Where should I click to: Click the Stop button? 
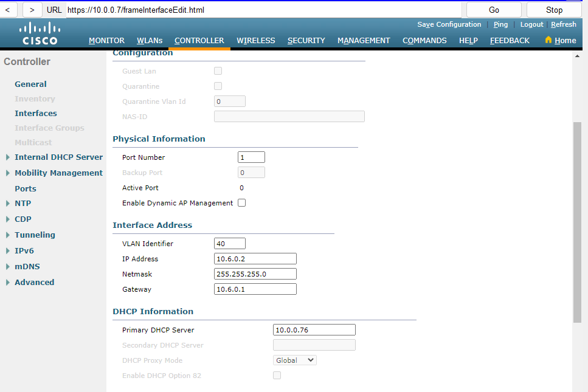(554, 10)
